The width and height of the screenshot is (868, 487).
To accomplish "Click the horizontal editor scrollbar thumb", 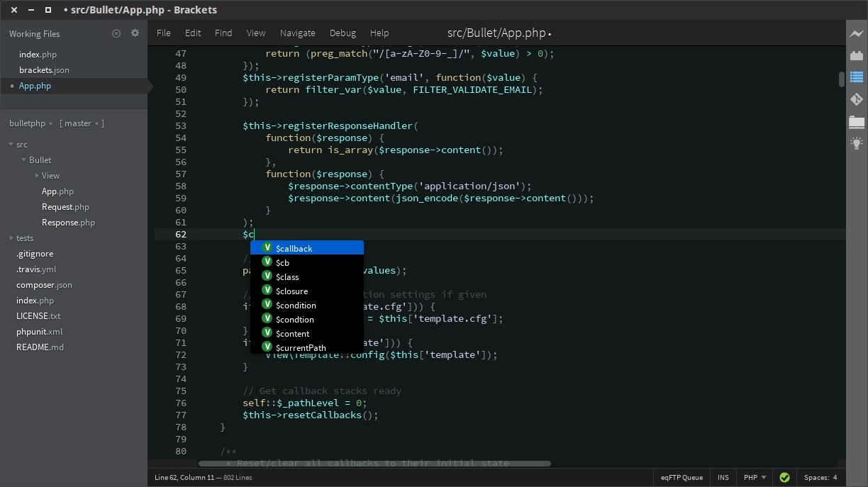I will pyautogui.click(x=374, y=464).
